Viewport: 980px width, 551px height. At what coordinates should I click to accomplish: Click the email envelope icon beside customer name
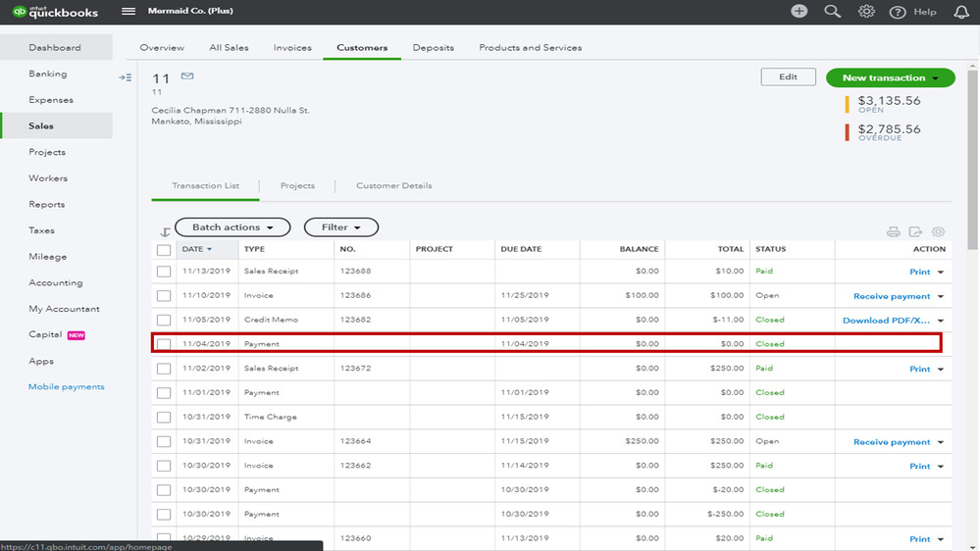tap(187, 76)
